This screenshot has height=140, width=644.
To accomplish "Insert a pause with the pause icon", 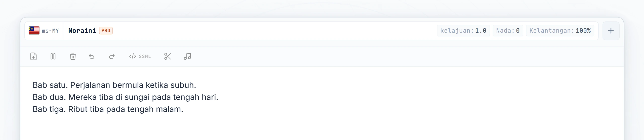I will (53, 56).
